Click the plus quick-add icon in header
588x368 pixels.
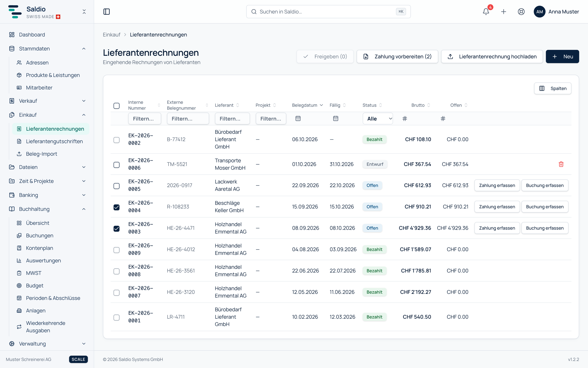coord(503,12)
